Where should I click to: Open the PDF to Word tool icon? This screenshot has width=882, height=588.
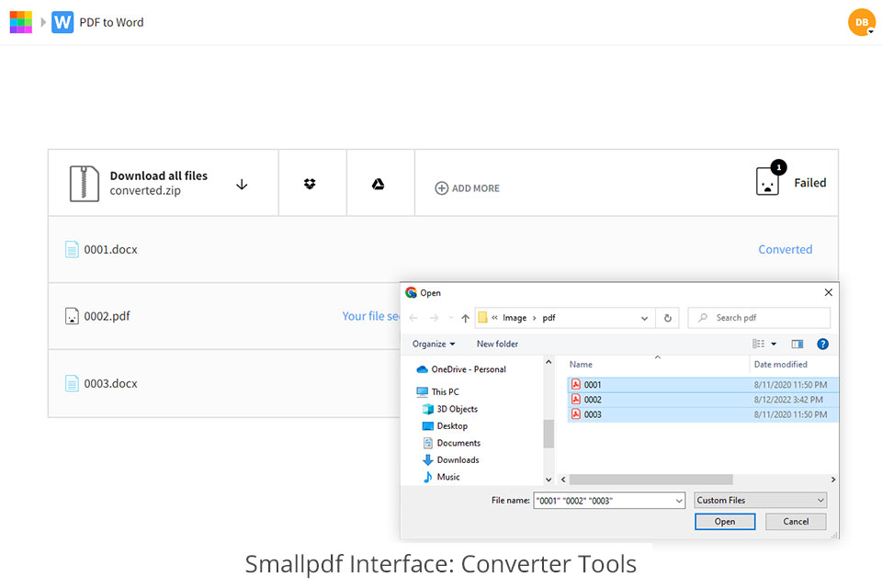point(62,22)
